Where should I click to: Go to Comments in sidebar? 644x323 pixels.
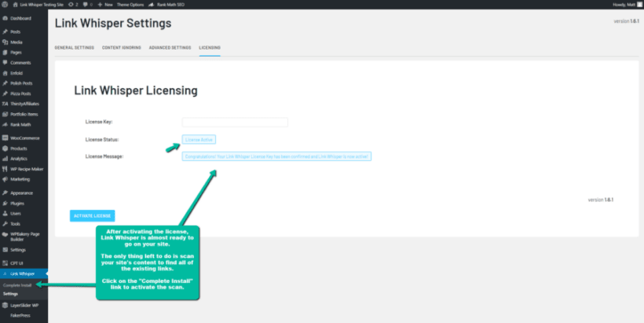[20, 62]
